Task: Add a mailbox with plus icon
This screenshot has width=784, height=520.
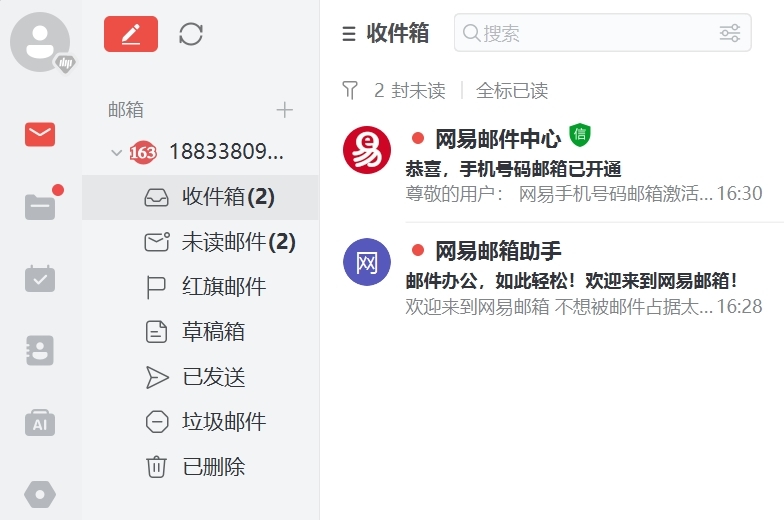Action: (284, 110)
